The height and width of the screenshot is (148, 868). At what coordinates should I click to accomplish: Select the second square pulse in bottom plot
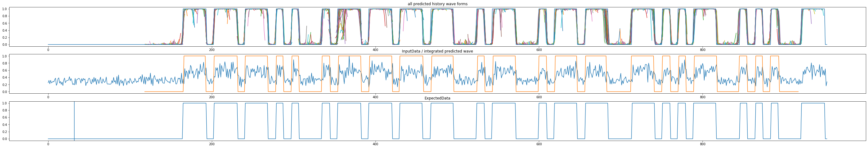click(225, 103)
